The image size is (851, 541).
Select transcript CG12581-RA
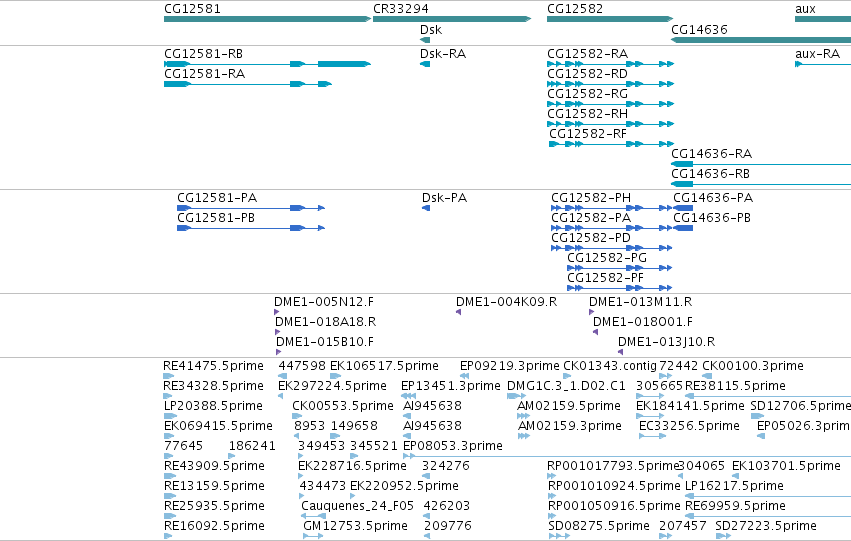(247, 84)
